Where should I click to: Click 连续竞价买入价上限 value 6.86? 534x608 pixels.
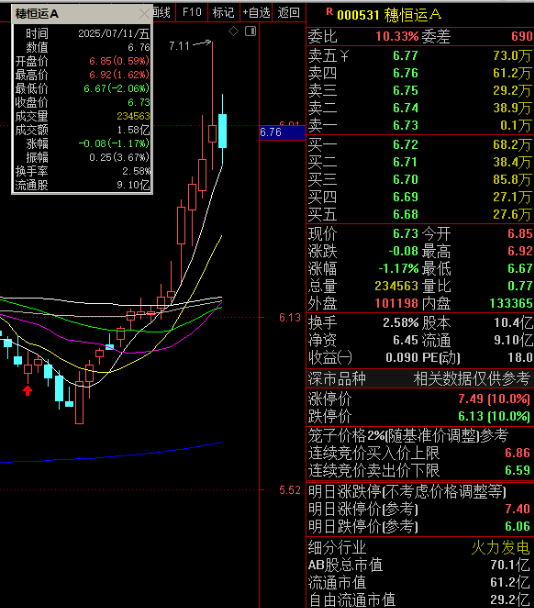[x=517, y=453]
